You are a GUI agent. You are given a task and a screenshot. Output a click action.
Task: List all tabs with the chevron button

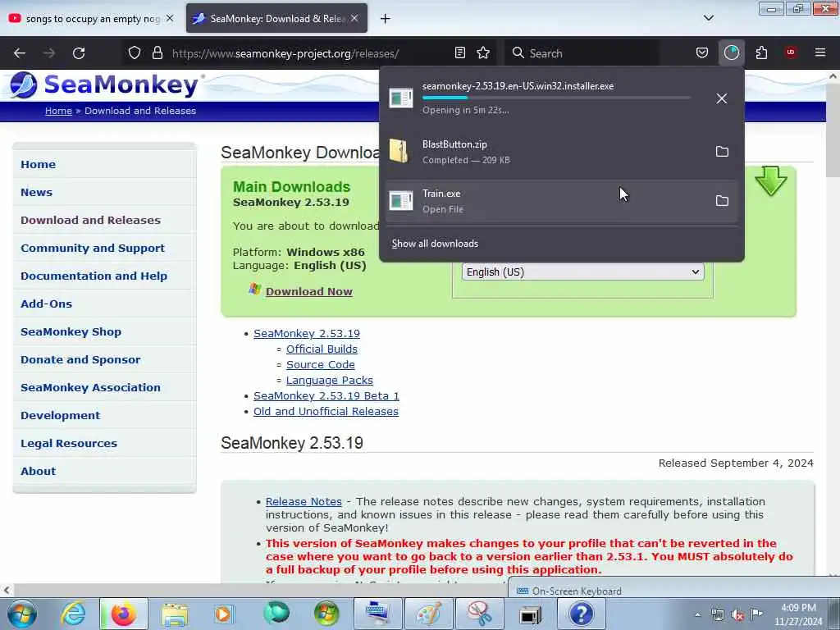pyautogui.click(x=708, y=18)
